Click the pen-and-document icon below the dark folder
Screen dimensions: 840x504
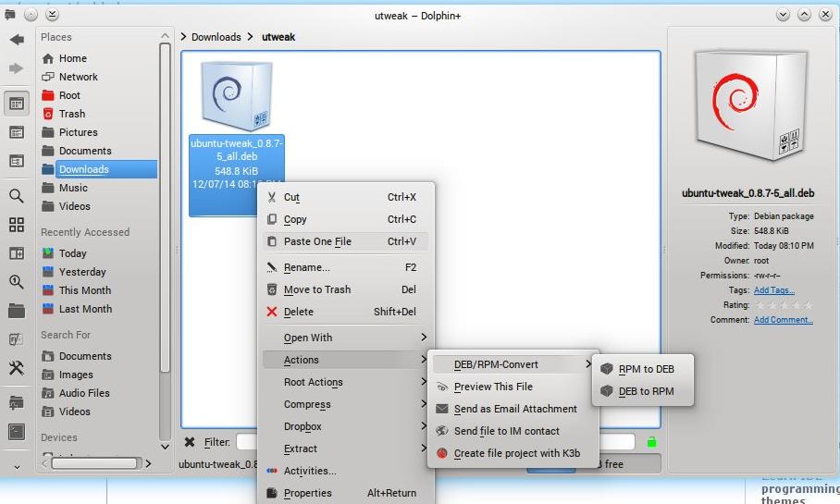pos(17,339)
